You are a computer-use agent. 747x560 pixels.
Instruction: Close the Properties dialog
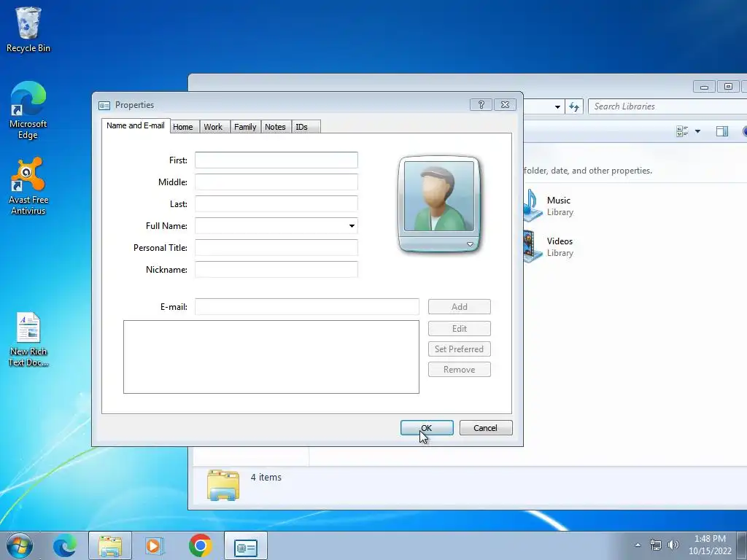point(505,105)
